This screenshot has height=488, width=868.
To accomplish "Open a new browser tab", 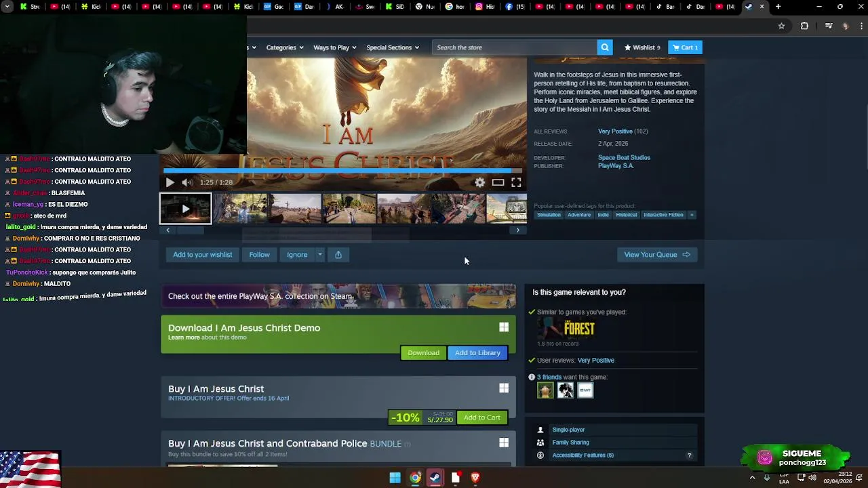I will [778, 7].
